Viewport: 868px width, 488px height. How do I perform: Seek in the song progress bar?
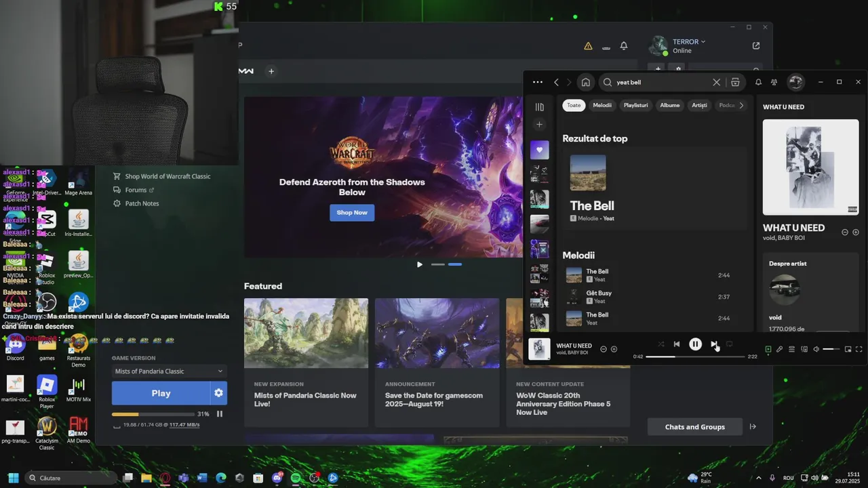click(x=694, y=357)
